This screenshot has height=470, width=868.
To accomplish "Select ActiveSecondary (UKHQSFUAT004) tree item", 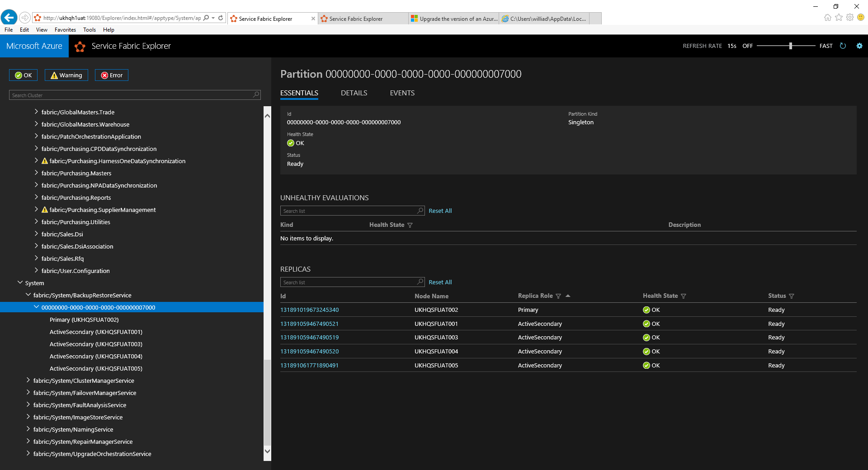I will (96, 356).
